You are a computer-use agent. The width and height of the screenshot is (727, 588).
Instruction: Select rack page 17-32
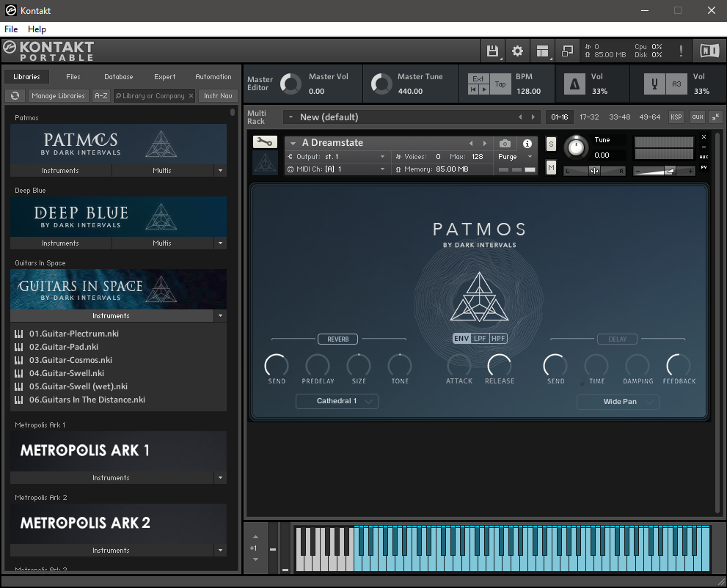pos(589,117)
